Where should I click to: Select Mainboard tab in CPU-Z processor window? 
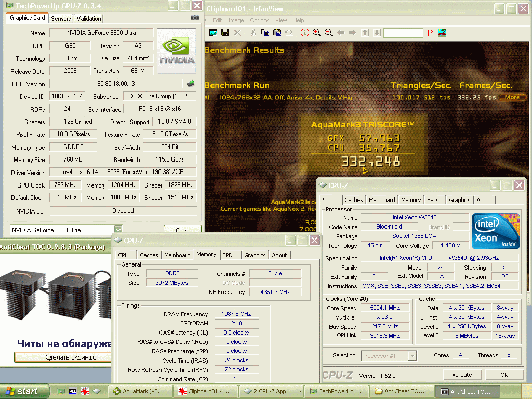382,200
